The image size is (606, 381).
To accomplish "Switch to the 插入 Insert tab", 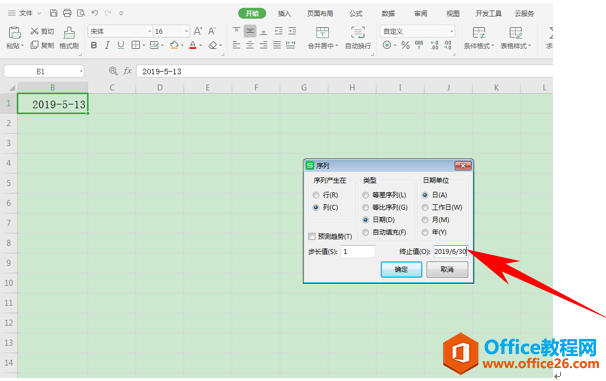I will (x=284, y=14).
